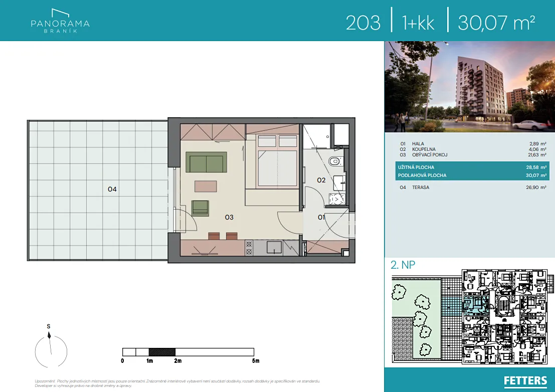Open the 2. NP floor location map
The width and height of the screenshot is (555, 392).
pyautogui.click(x=473, y=317)
